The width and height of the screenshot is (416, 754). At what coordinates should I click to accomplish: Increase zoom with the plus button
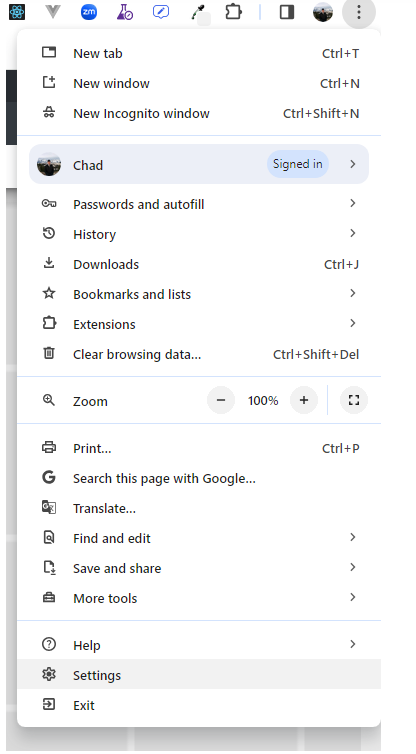pos(303,400)
